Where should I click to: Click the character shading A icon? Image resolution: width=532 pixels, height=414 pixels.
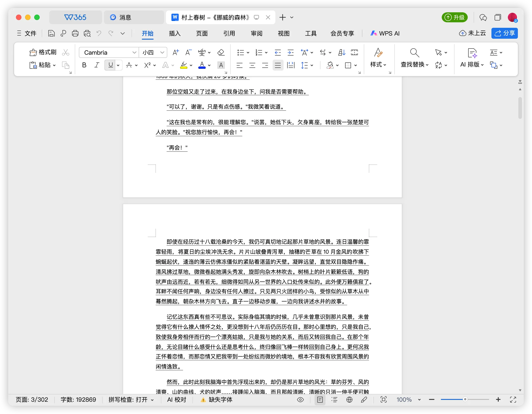[221, 65]
